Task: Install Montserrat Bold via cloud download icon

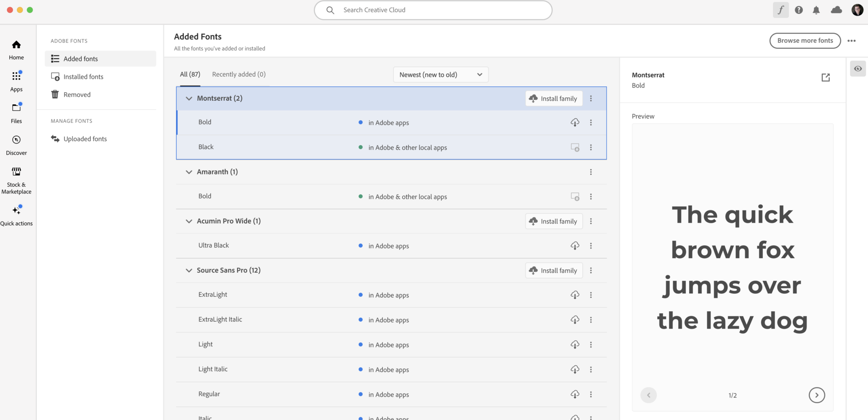Action: (575, 122)
